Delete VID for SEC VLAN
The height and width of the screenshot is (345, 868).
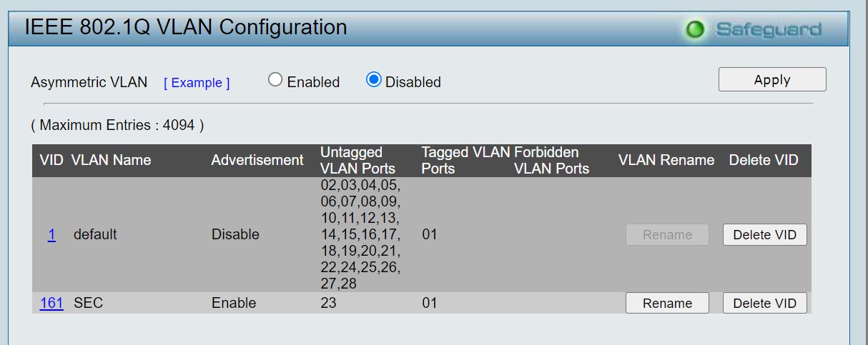coord(765,303)
